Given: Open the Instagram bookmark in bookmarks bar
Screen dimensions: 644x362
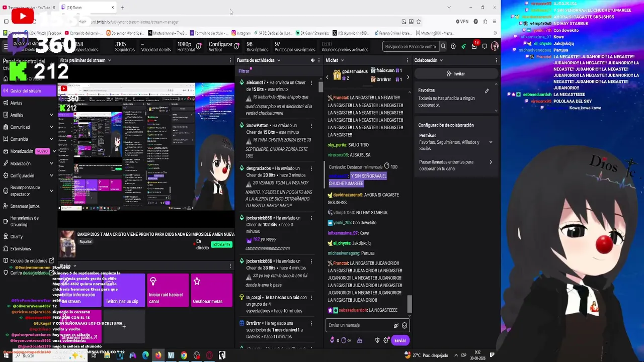Looking at the screenshot, I should coord(241,33).
